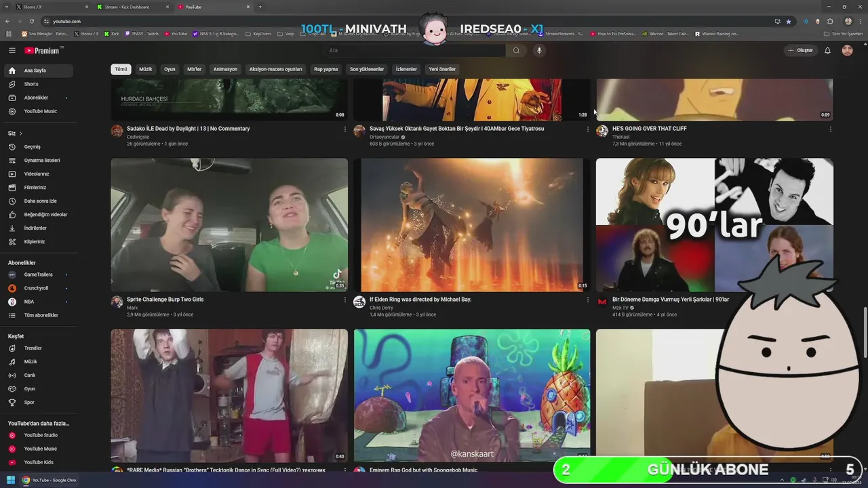
Task: Open Abonelikler in the sidebar
Action: click(x=39, y=98)
